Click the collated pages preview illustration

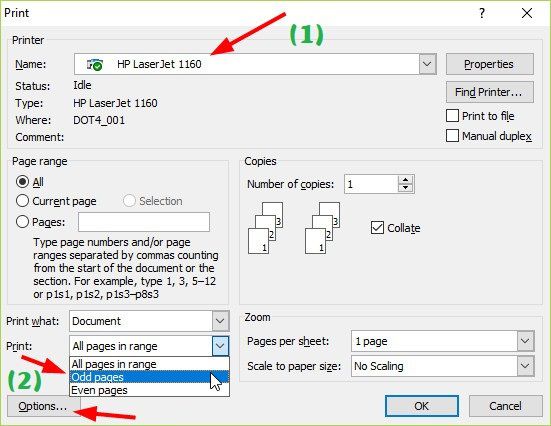[294, 227]
